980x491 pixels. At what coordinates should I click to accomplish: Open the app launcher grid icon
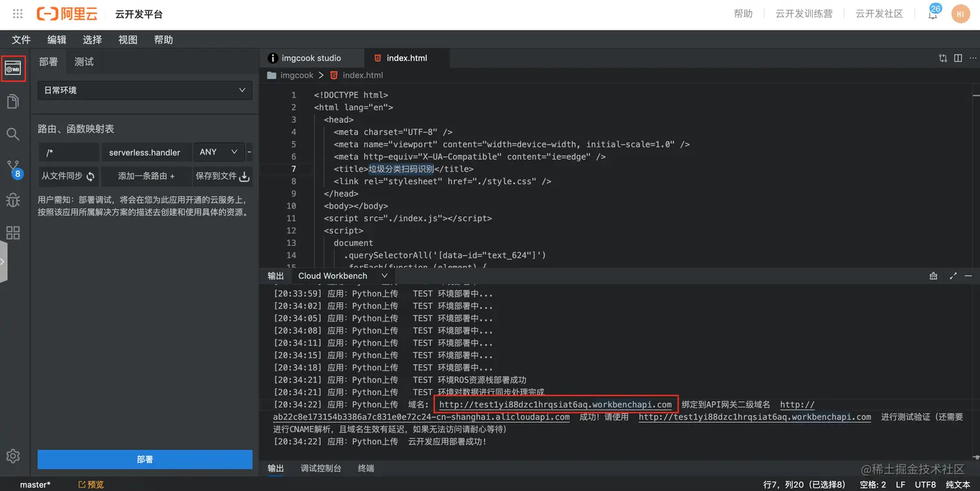click(18, 14)
